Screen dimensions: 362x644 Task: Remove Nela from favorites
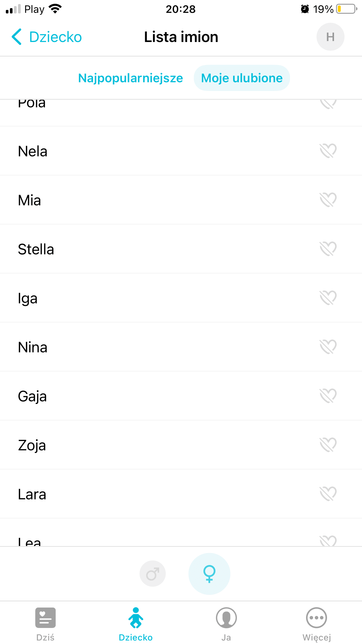[328, 151]
